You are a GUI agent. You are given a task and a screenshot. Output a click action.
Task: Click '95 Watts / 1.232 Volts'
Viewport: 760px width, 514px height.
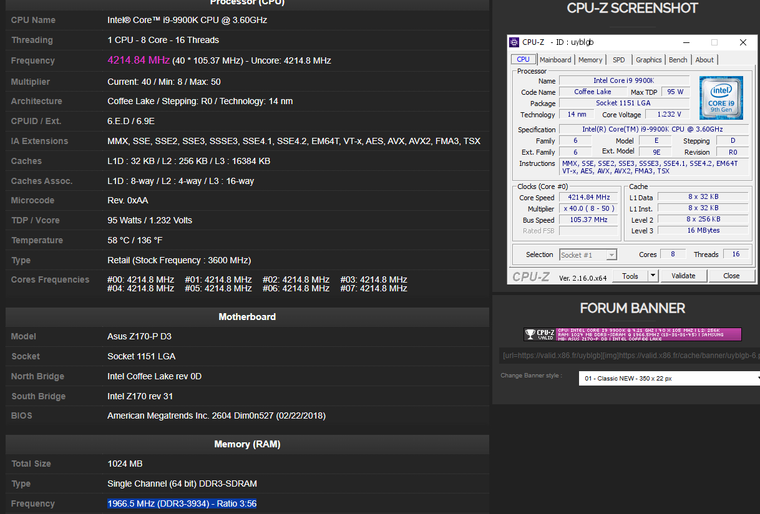click(x=149, y=220)
